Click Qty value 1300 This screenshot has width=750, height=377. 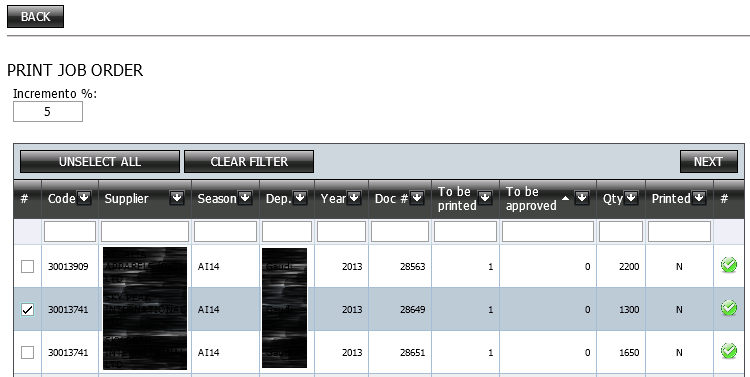629,310
